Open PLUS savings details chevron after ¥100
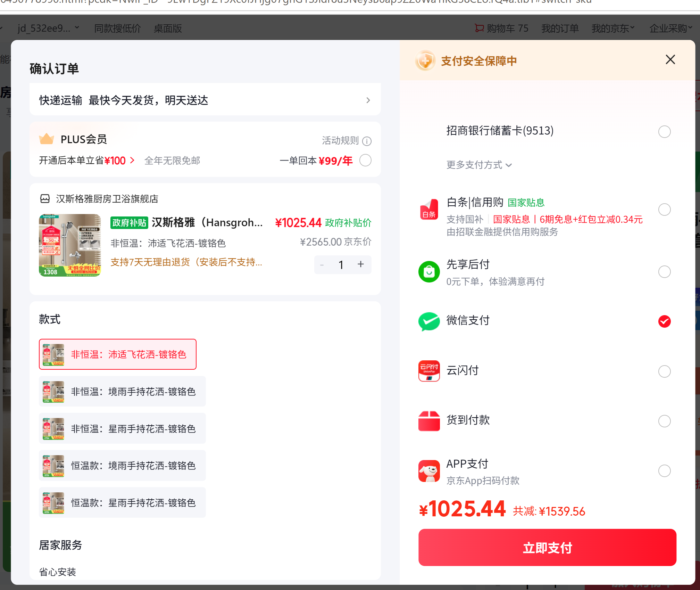The image size is (700, 590). click(x=132, y=160)
